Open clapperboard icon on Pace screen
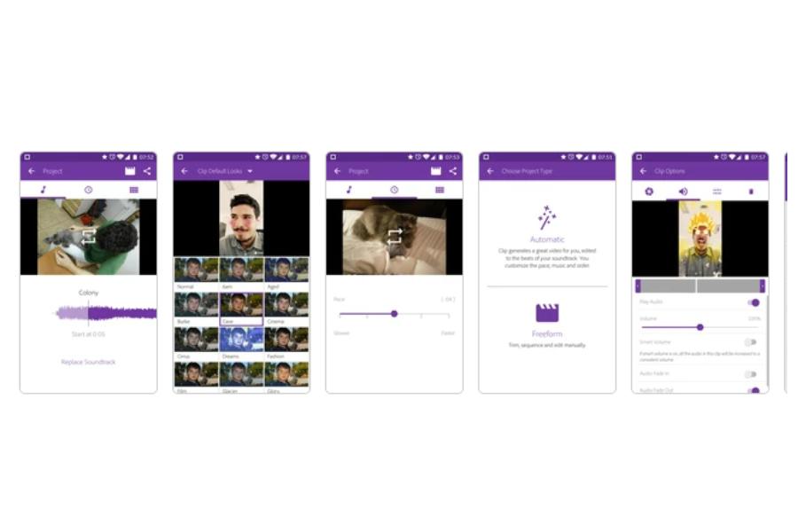Screen dimensions: 798x532 pyautogui.click(x=436, y=171)
